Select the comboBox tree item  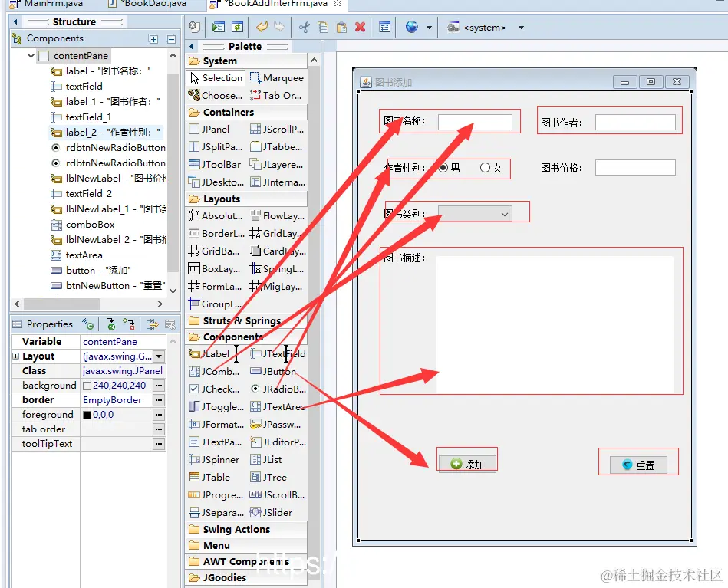83,225
